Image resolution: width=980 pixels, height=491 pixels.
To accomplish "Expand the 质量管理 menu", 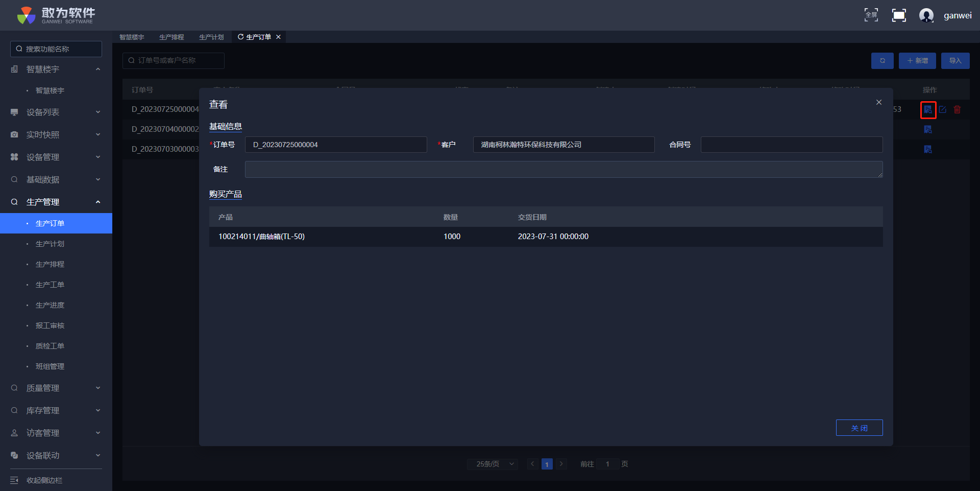I will pyautogui.click(x=55, y=388).
